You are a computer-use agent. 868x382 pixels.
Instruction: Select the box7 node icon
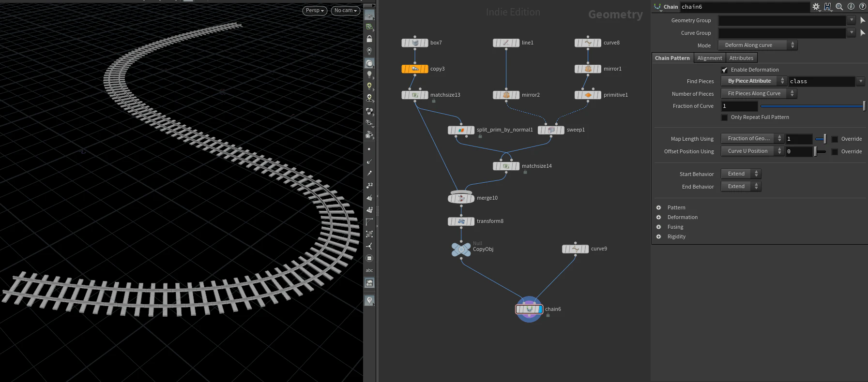[415, 43]
